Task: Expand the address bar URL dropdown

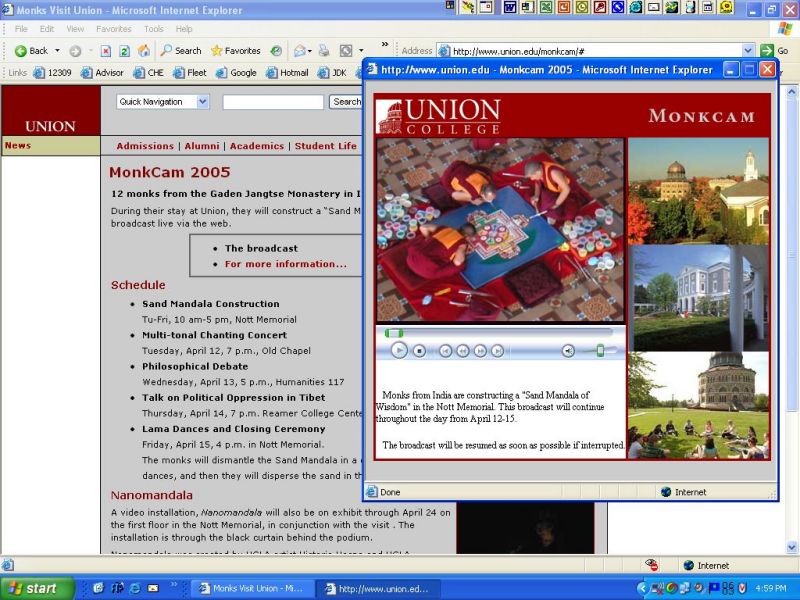Action: [x=748, y=51]
